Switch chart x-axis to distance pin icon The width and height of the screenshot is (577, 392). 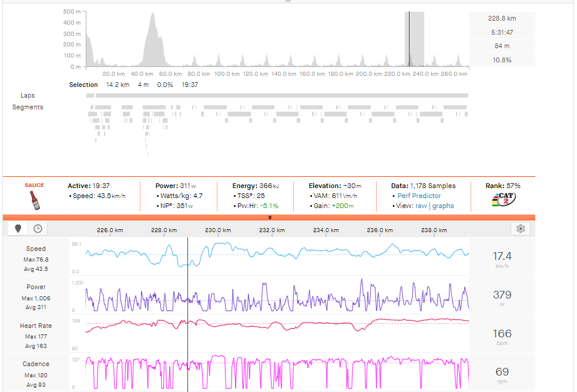coord(18,229)
